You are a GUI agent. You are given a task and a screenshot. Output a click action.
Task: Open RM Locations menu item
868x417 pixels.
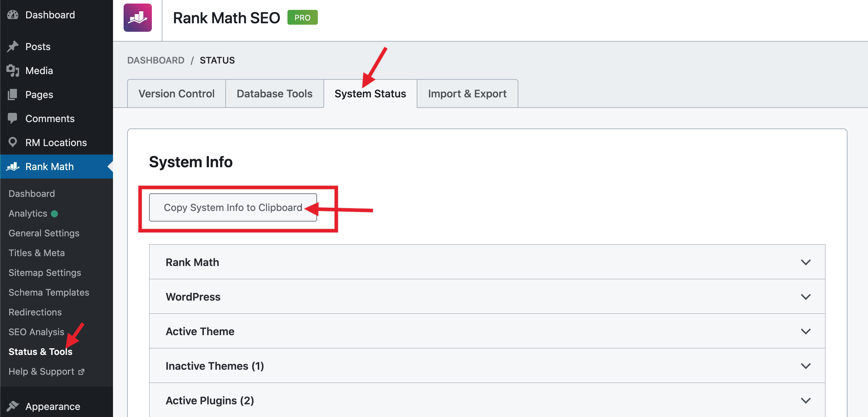coord(57,143)
